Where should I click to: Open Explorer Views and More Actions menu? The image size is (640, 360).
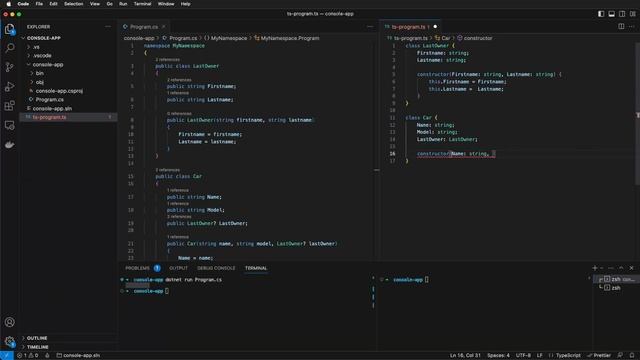108,27
